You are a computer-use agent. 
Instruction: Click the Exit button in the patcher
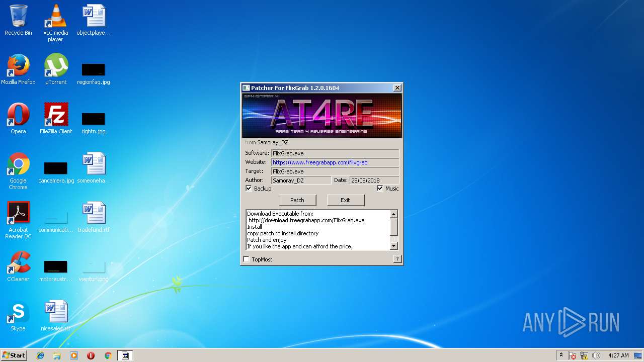click(x=345, y=200)
